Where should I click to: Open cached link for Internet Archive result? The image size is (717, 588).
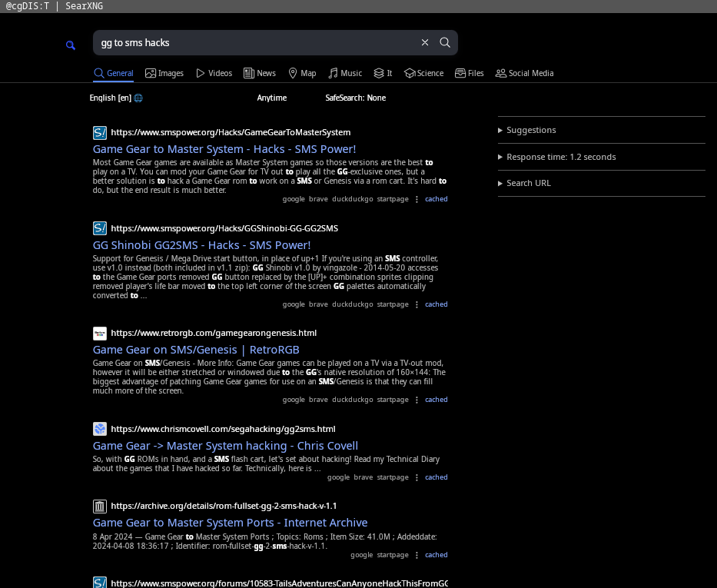437,555
